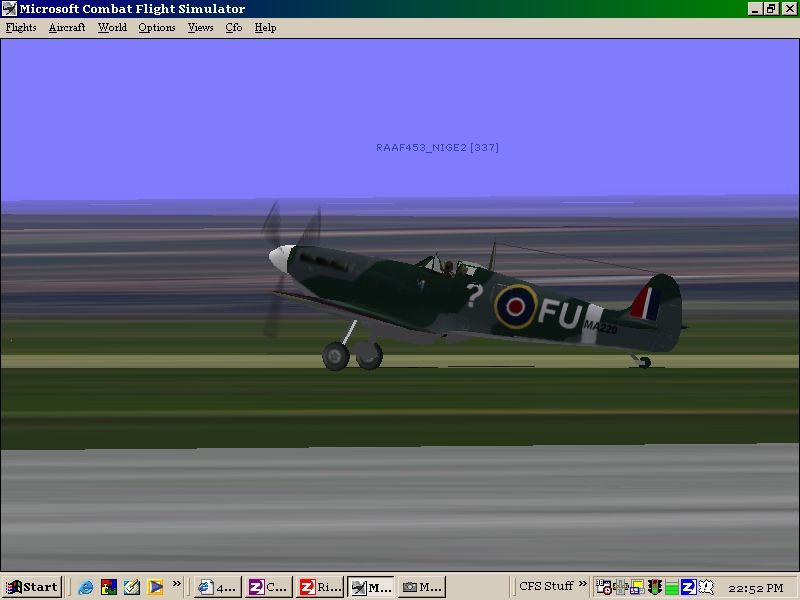Open the World menu

112,28
